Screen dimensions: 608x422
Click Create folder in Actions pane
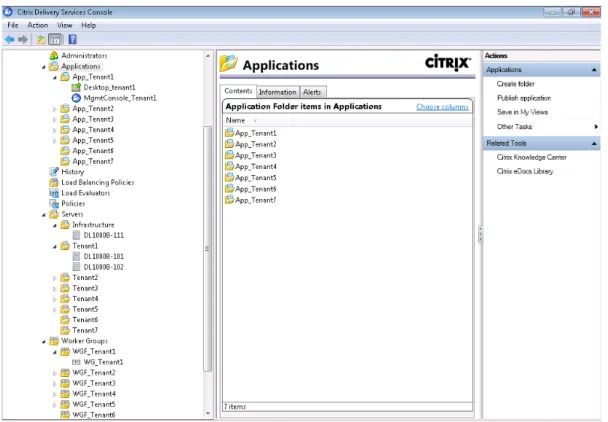point(515,84)
